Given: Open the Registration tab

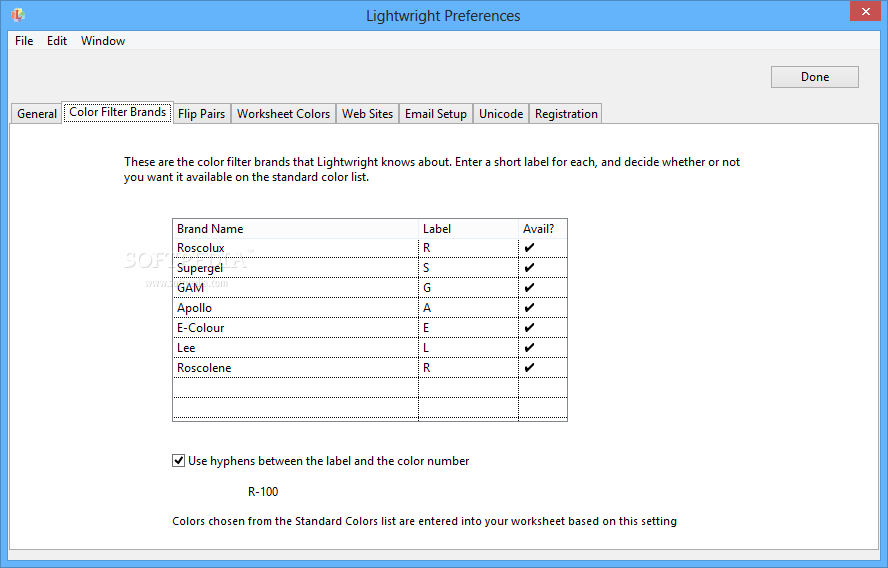Looking at the screenshot, I should [x=566, y=114].
